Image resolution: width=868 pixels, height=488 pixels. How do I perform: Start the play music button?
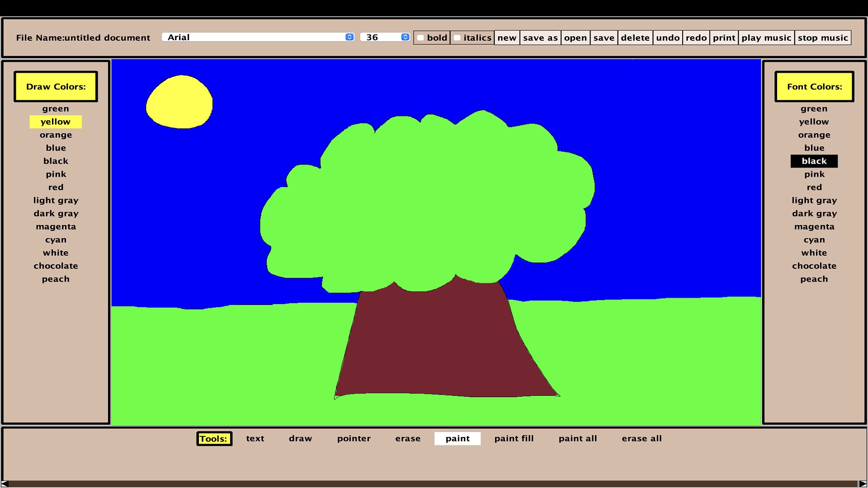click(x=766, y=38)
